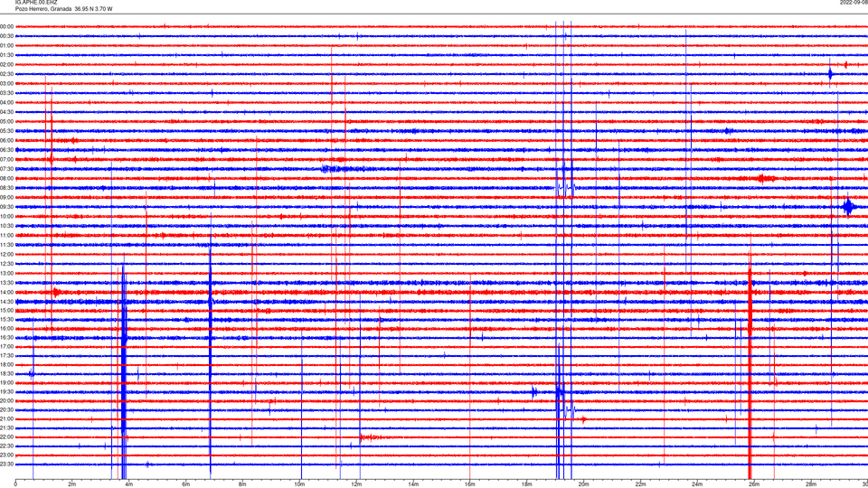This screenshot has height=488, width=868.
Task: Click the 23:00 time label
Action: click(x=6, y=455)
